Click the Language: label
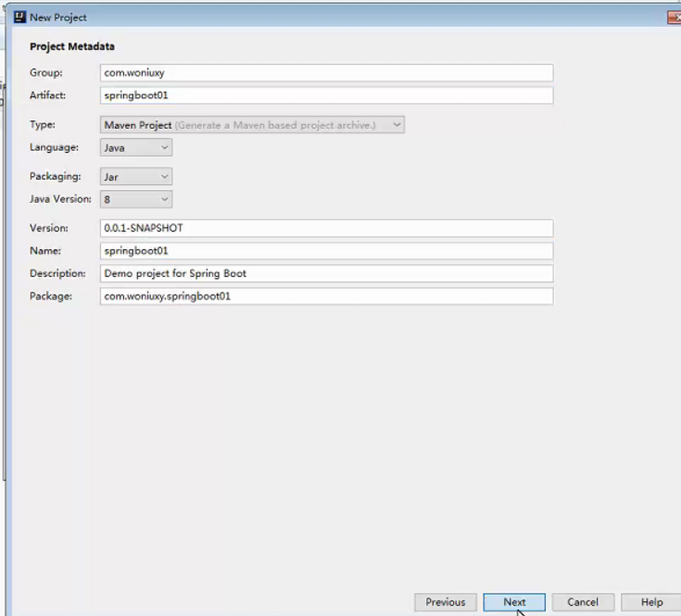This screenshot has width=681, height=616. click(x=55, y=147)
